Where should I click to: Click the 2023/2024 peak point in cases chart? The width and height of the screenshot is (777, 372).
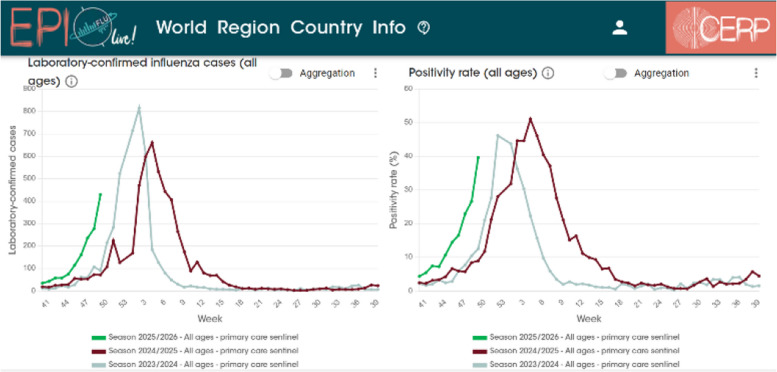click(x=139, y=106)
